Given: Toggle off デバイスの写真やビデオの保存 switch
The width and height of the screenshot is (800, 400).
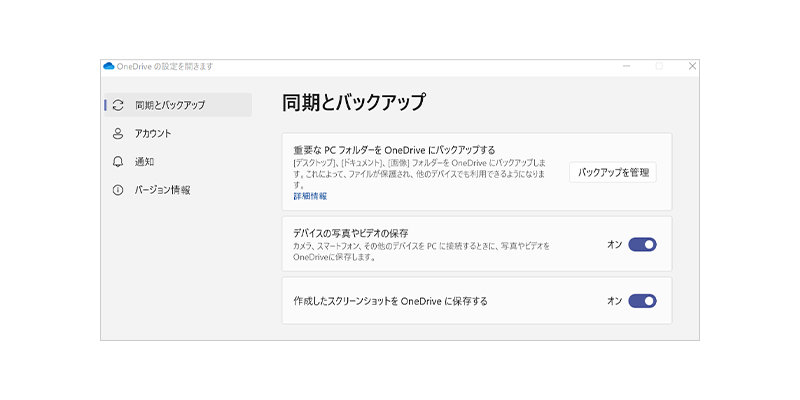Looking at the screenshot, I should click(x=642, y=245).
